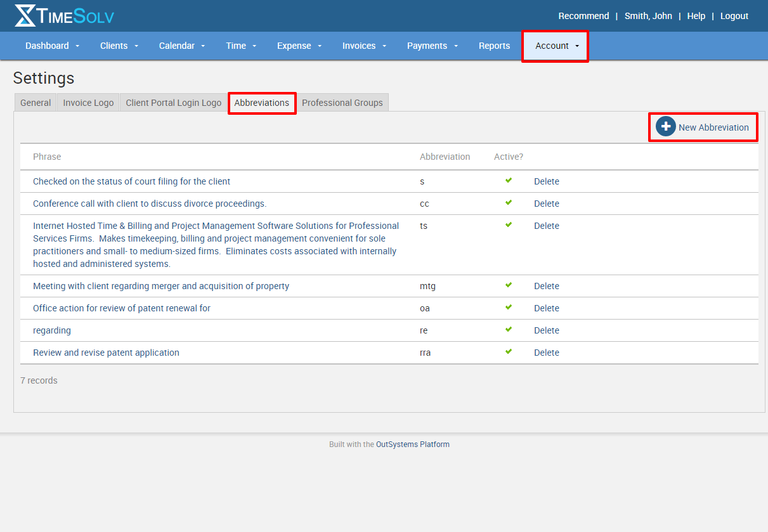The height and width of the screenshot is (532, 768).
Task: Expand the Dashboard menu dropdown
Action: coord(53,46)
